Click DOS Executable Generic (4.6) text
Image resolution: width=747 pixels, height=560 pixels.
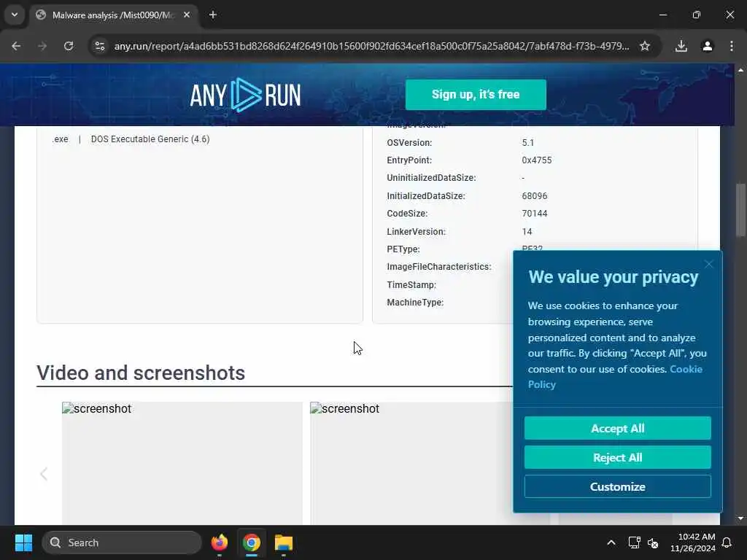(150, 139)
